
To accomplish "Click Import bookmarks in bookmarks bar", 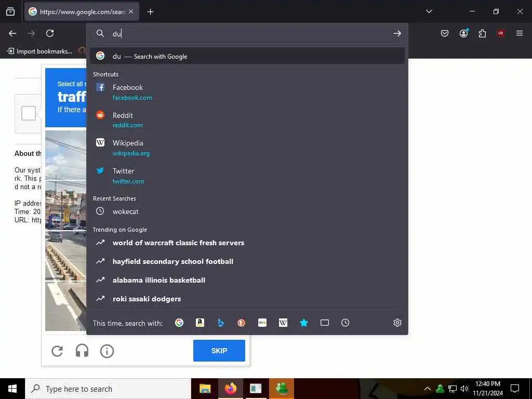I will (x=39, y=51).
